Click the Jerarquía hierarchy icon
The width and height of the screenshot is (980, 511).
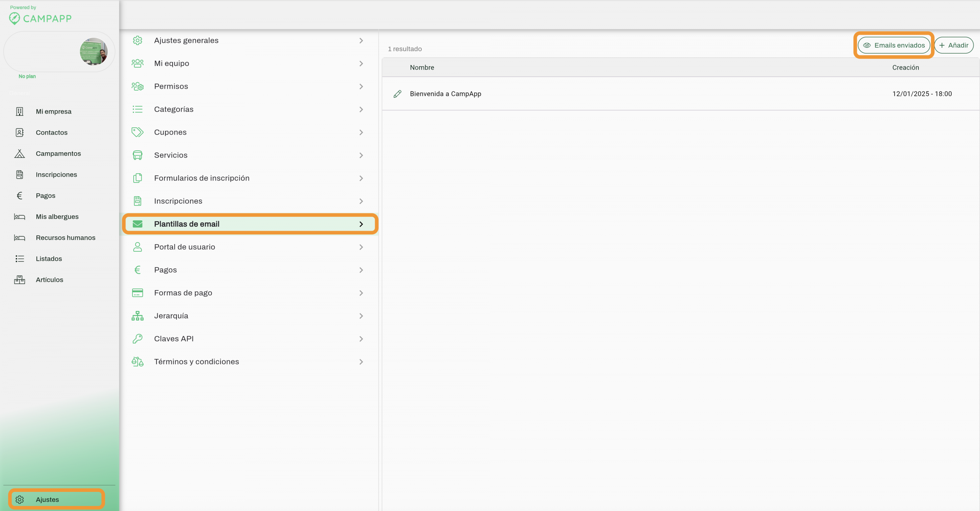click(137, 316)
